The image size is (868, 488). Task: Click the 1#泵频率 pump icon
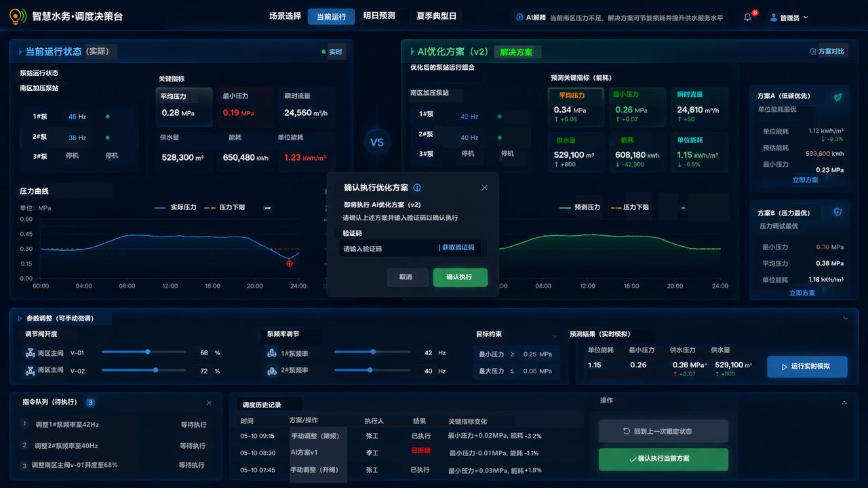point(272,353)
